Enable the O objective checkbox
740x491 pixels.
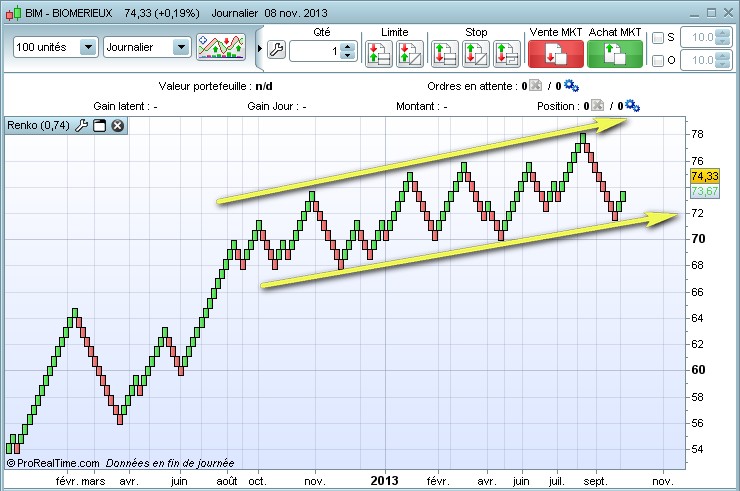click(x=658, y=60)
